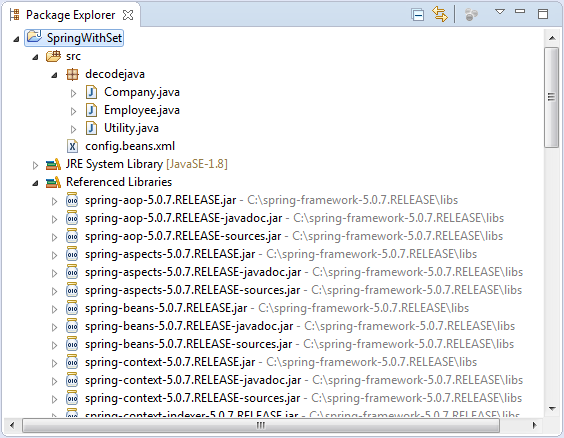Click the Package Explorer tab icon
Screen dimensions: 564x438
click(x=14, y=15)
